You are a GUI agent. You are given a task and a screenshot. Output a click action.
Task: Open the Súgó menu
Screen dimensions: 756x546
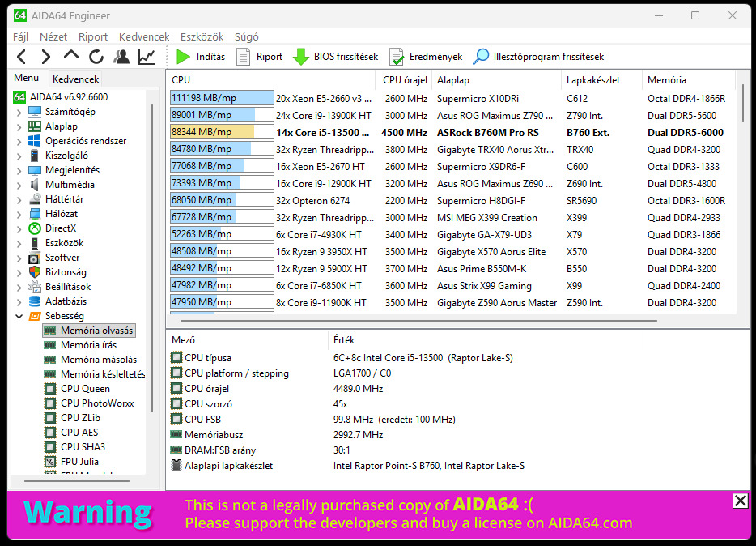246,37
